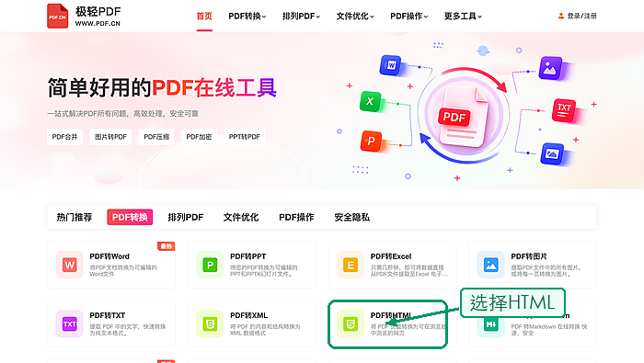Image resolution: width=644 pixels, height=363 pixels.
Task: Click the Markdown M icon
Action: pos(490,324)
